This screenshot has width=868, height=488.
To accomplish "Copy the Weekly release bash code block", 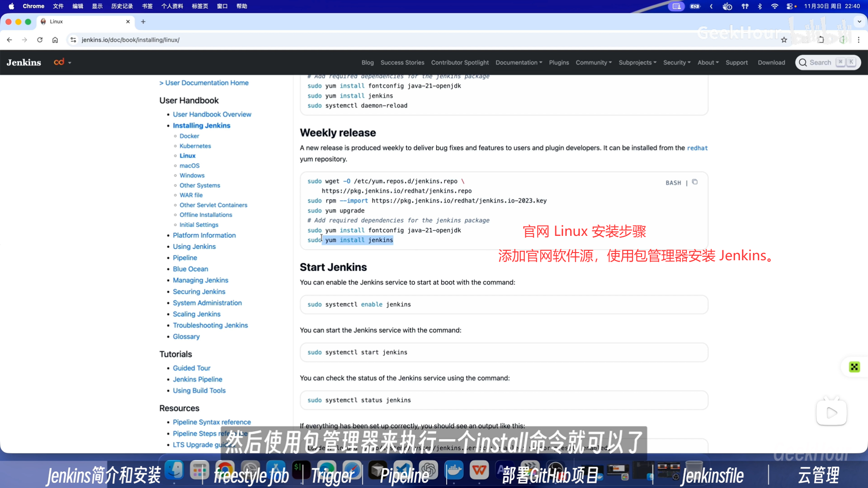I will 695,182.
